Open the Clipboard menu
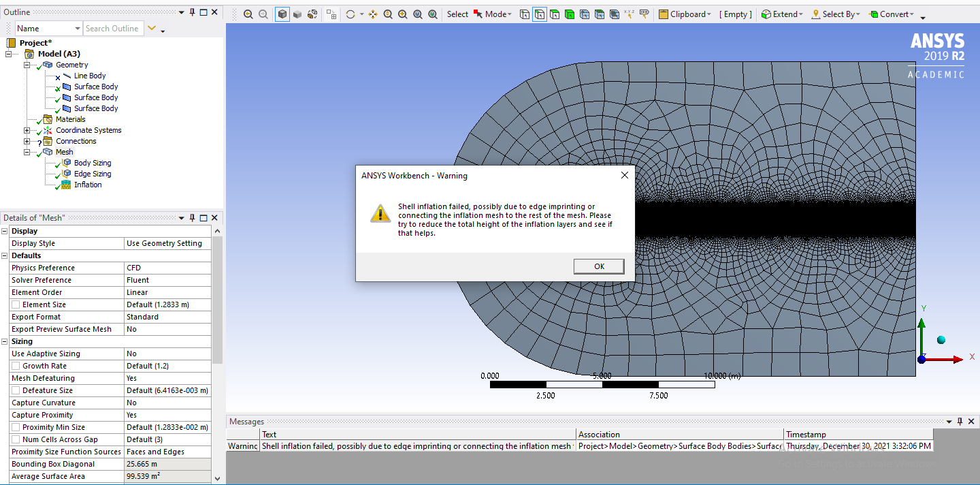Image resolution: width=980 pixels, height=485 pixels. (685, 14)
